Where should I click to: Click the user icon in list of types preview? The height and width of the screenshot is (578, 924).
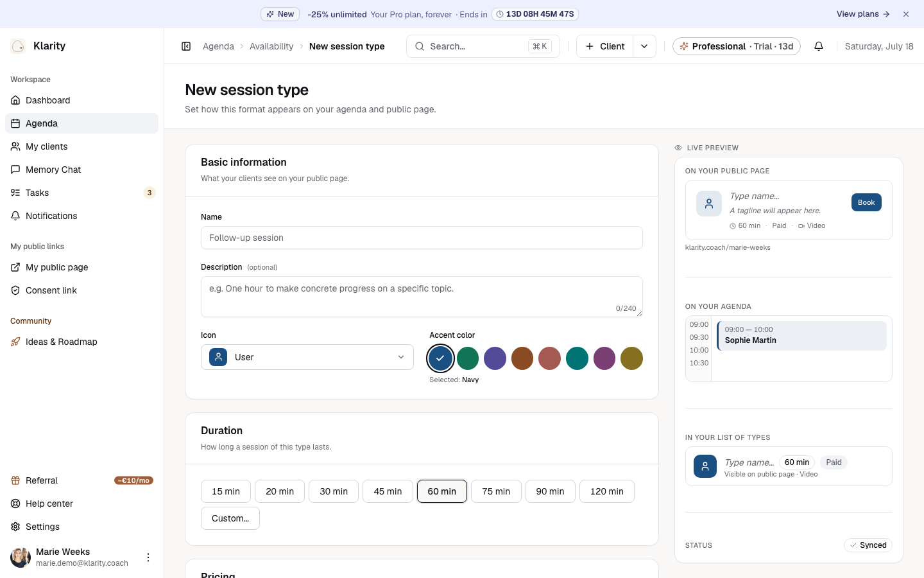pos(705,466)
